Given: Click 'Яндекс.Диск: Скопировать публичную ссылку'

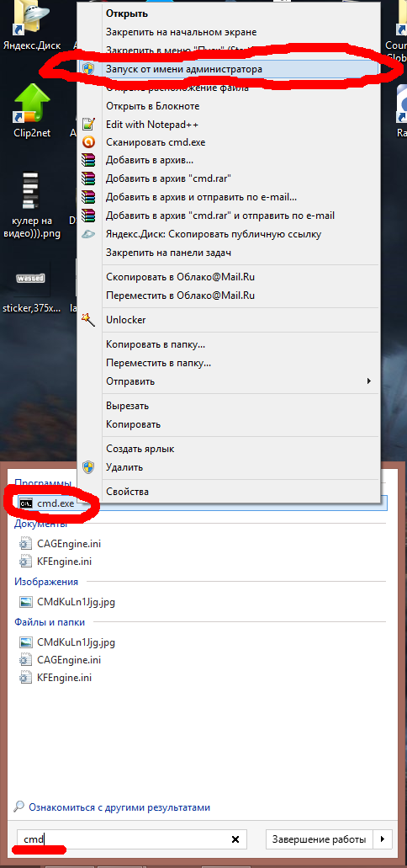Looking at the screenshot, I should [229, 234].
